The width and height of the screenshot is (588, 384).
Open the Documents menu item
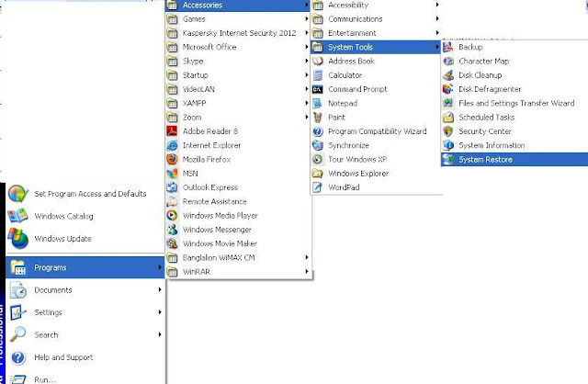pyautogui.click(x=85, y=290)
